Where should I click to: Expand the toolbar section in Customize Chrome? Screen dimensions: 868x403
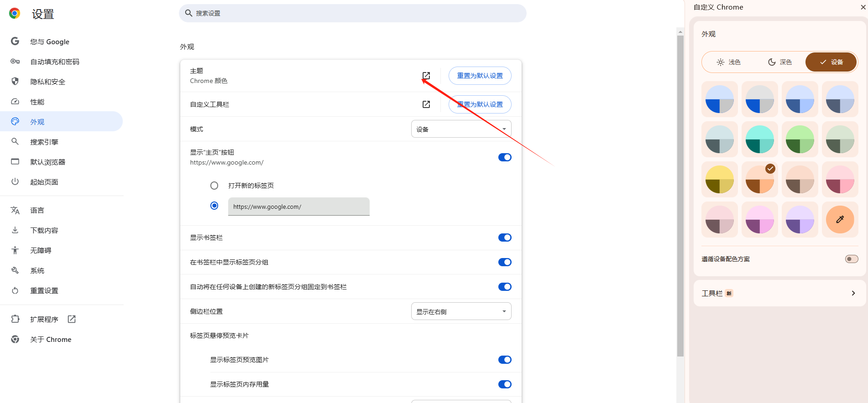(779, 293)
